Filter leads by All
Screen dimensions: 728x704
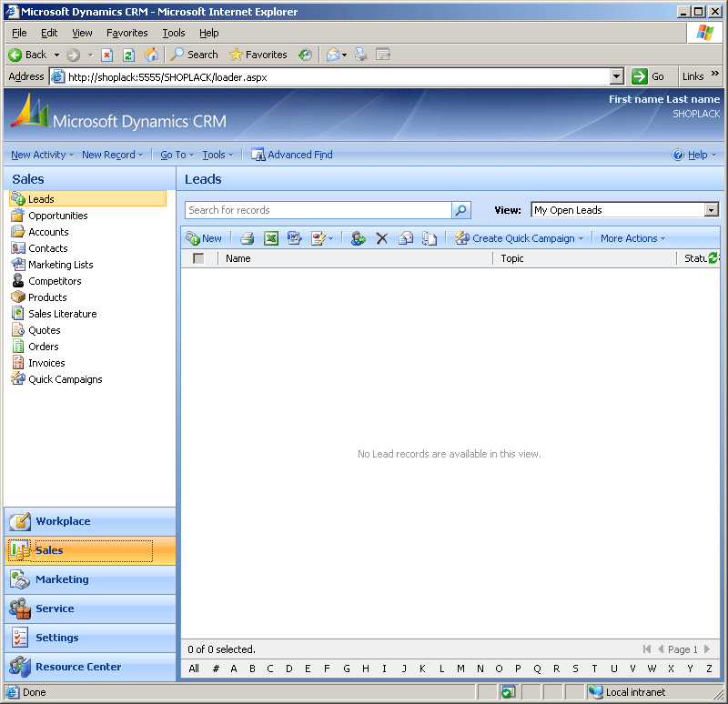coord(194,669)
